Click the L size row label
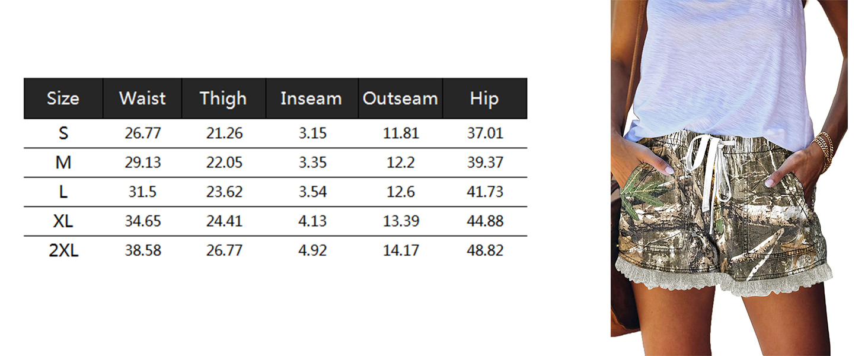The height and width of the screenshot is (356, 868). [63, 192]
